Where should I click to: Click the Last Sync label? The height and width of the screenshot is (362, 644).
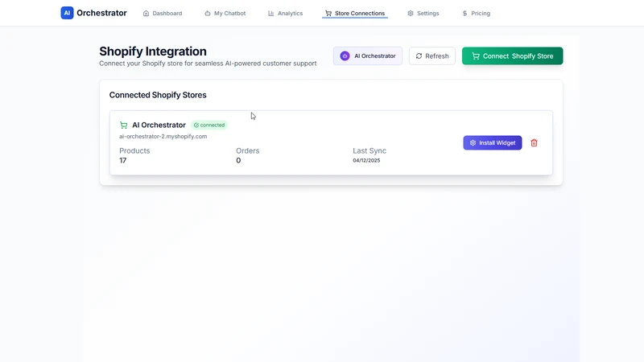(x=369, y=150)
